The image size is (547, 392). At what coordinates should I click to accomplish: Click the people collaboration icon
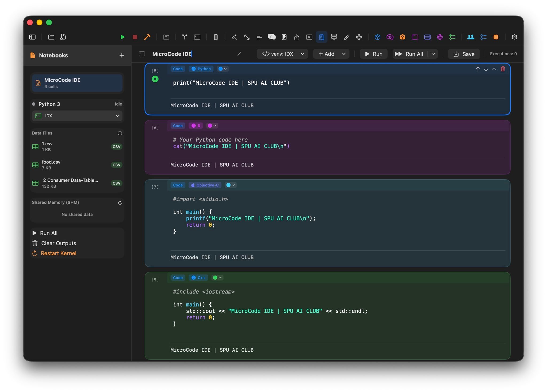click(471, 37)
